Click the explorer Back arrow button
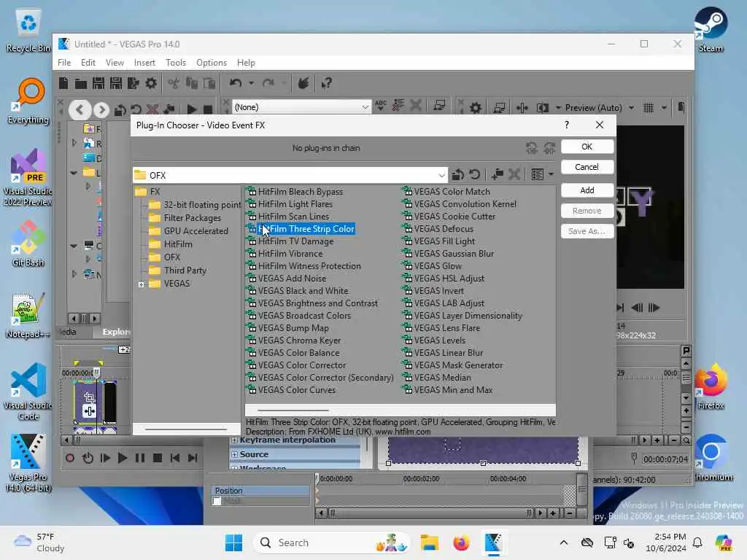The image size is (747, 560). click(x=80, y=110)
